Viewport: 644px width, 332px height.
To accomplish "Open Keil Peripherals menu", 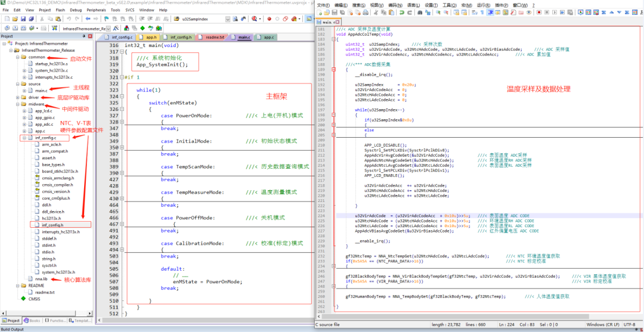I will tap(95, 10).
